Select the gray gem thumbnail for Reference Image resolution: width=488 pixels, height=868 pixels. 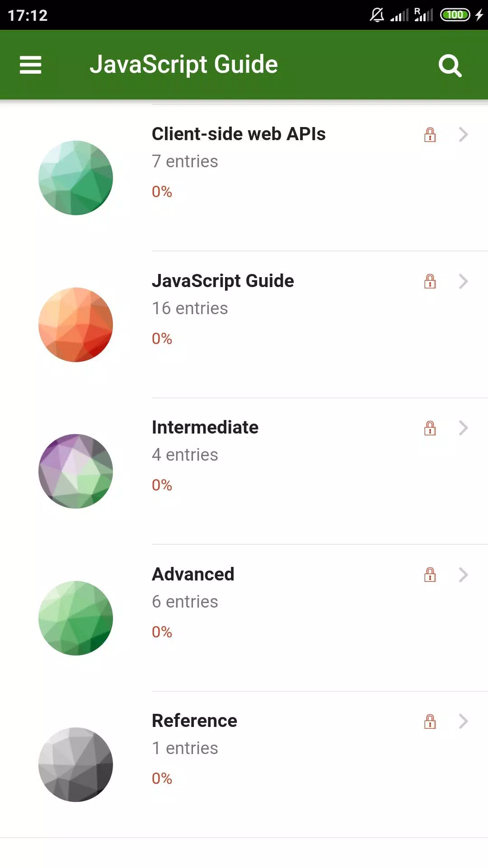click(x=75, y=764)
